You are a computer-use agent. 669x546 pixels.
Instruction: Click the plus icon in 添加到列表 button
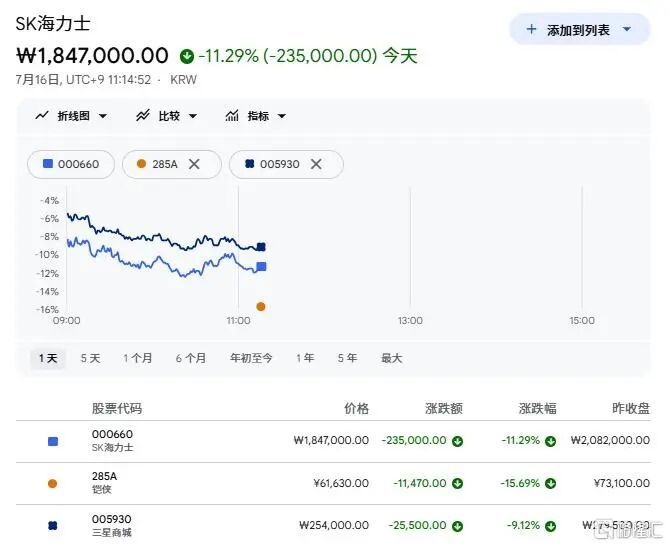pyautogui.click(x=531, y=29)
